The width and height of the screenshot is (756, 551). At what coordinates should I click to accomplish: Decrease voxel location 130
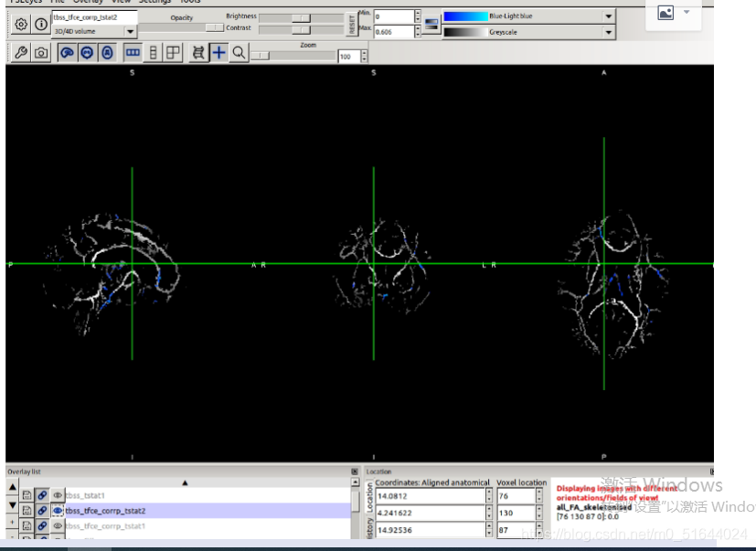click(x=539, y=516)
